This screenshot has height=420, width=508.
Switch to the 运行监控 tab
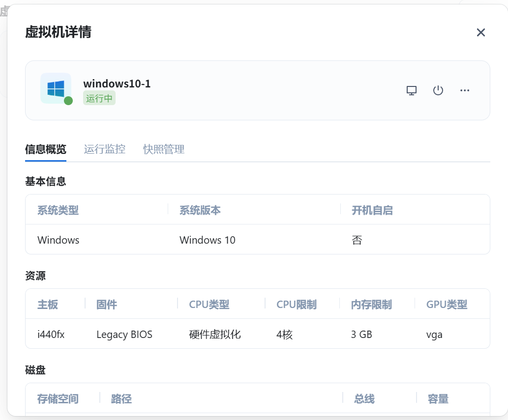pos(104,149)
